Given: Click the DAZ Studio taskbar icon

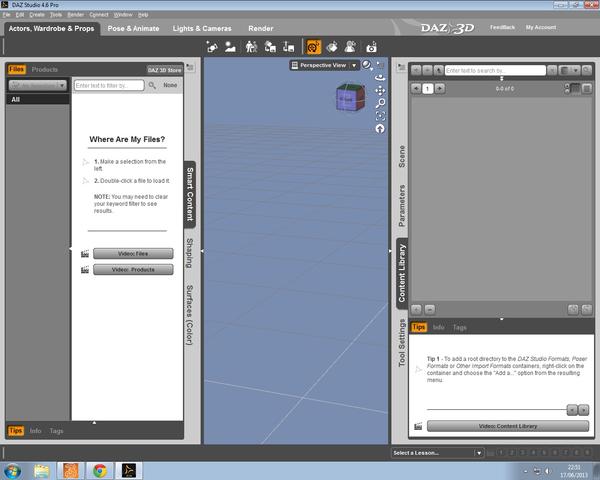Looking at the screenshot, I should 129,470.
